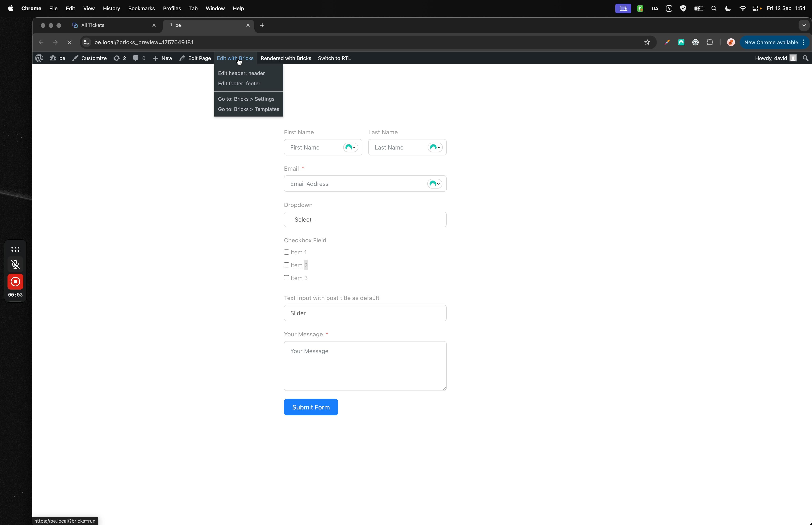The image size is (812, 525).
Task: Open password manager dropdown in Last Name
Action: [435, 147]
